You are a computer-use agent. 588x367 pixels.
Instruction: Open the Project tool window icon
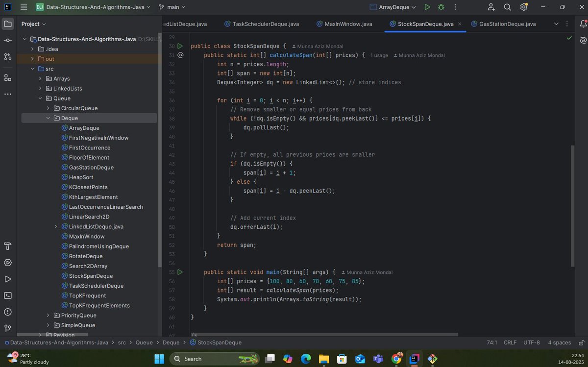(x=8, y=24)
